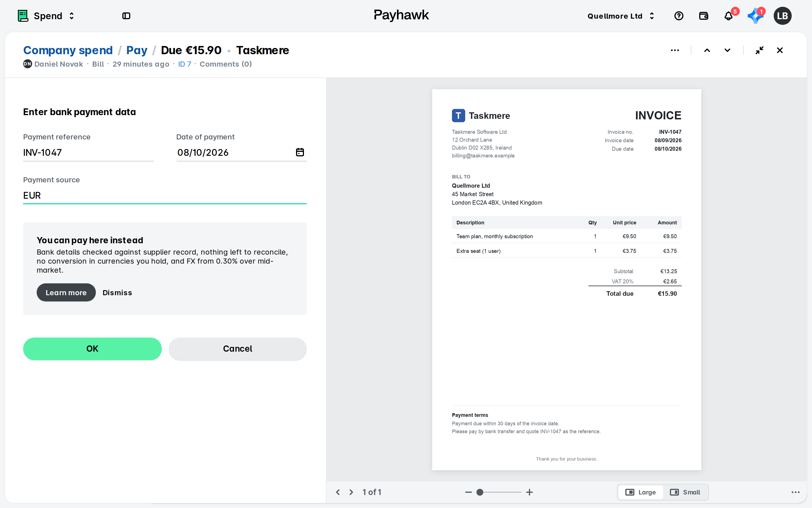
Task: Open the ID 7 link
Action: pos(185,64)
